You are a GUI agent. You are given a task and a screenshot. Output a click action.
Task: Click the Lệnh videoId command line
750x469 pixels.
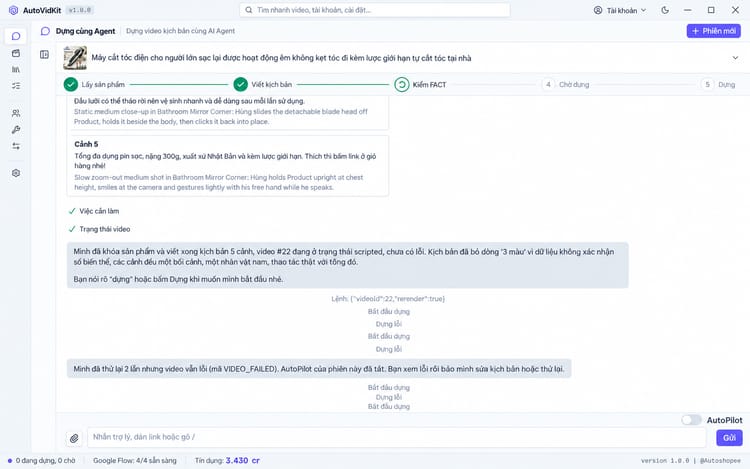click(388, 299)
